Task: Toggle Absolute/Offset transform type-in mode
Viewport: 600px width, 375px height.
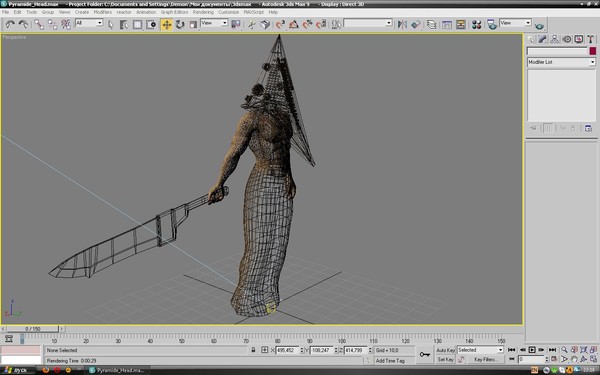Action: pos(264,350)
